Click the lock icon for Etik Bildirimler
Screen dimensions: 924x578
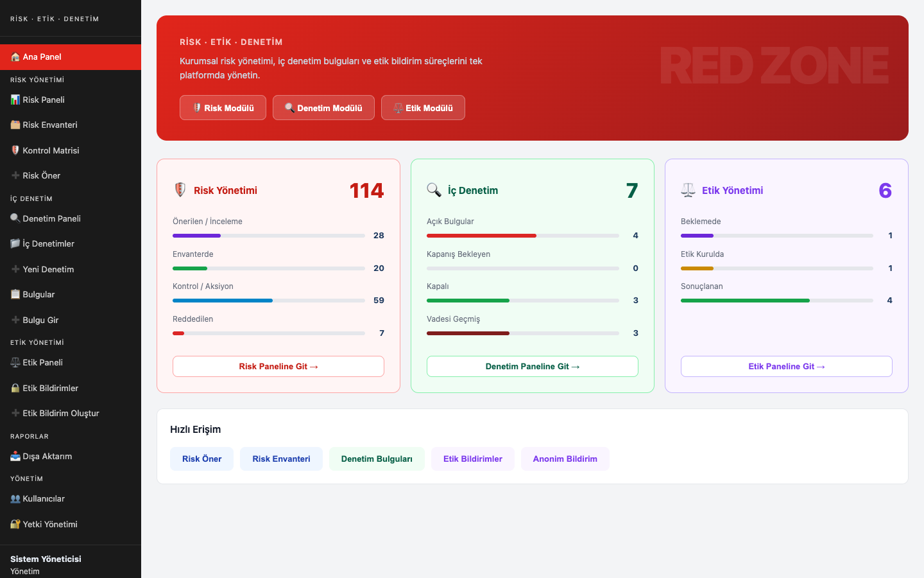[x=15, y=389]
